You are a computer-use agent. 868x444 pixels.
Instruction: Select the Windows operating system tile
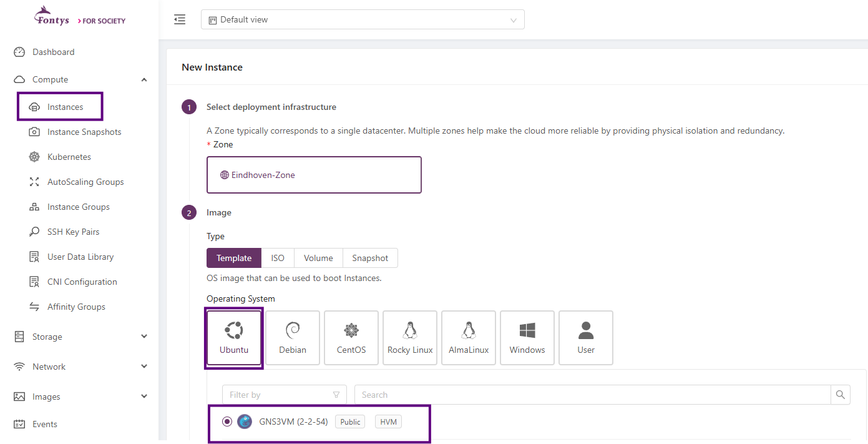coord(527,337)
